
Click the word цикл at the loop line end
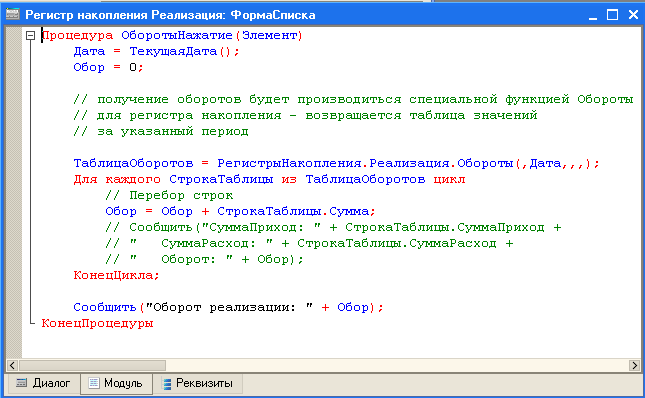click(449, 180)
